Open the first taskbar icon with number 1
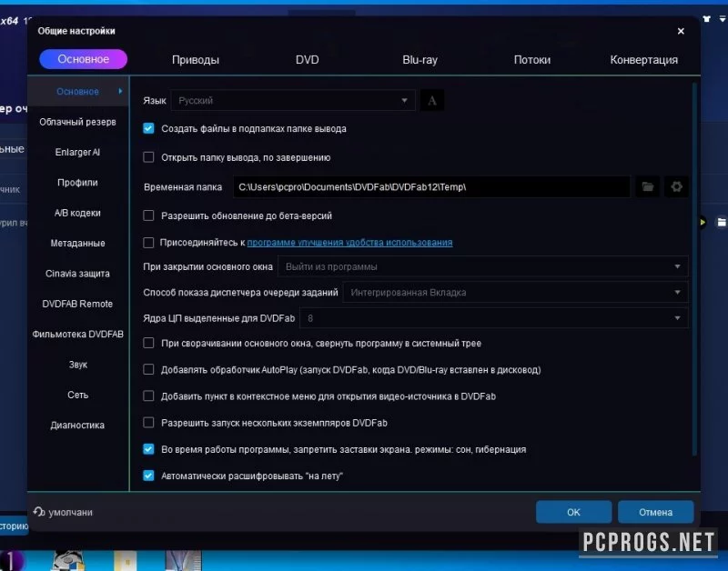Image resolution: width=728 pixels, height=571 pixels. (x=11, y=560)
